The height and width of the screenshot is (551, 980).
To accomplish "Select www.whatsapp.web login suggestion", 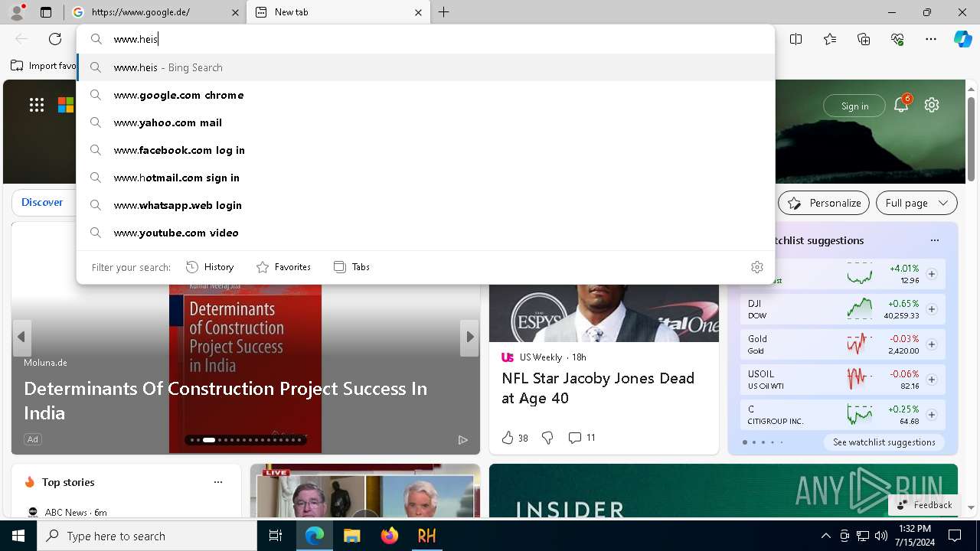I will click(x=426, y=205).
